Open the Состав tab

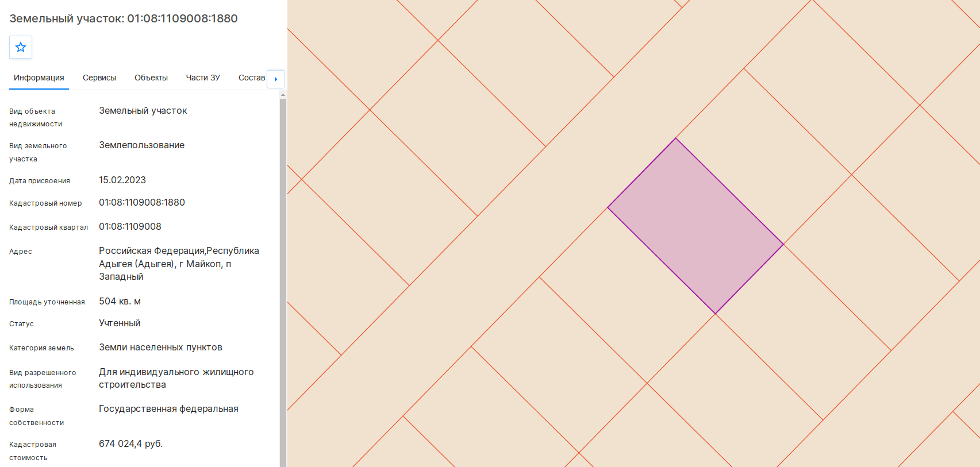pyautogui.click(x=252, y=78)
